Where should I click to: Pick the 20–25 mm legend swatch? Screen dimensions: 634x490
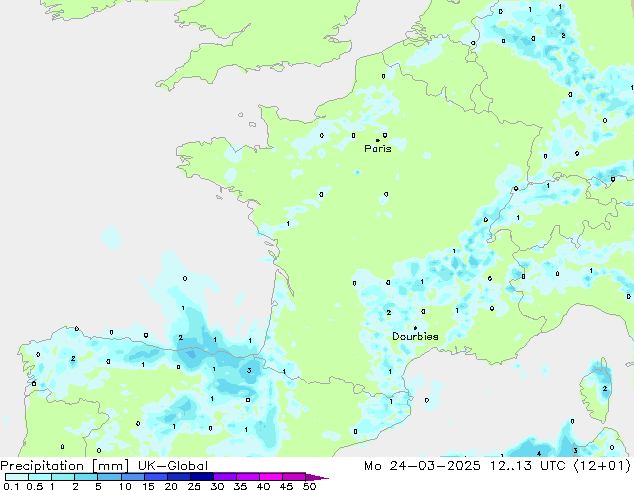tap(178, 477)
